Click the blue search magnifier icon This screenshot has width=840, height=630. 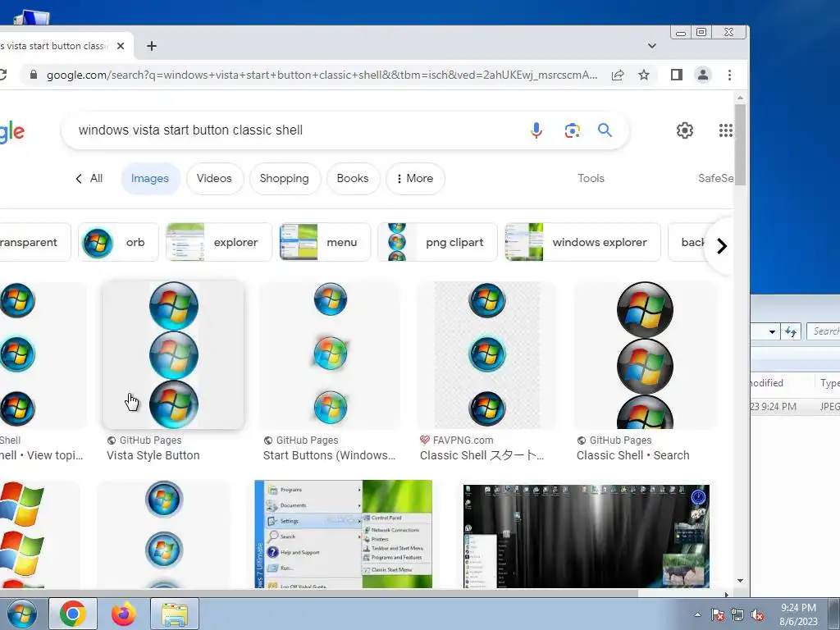point(605,130)
